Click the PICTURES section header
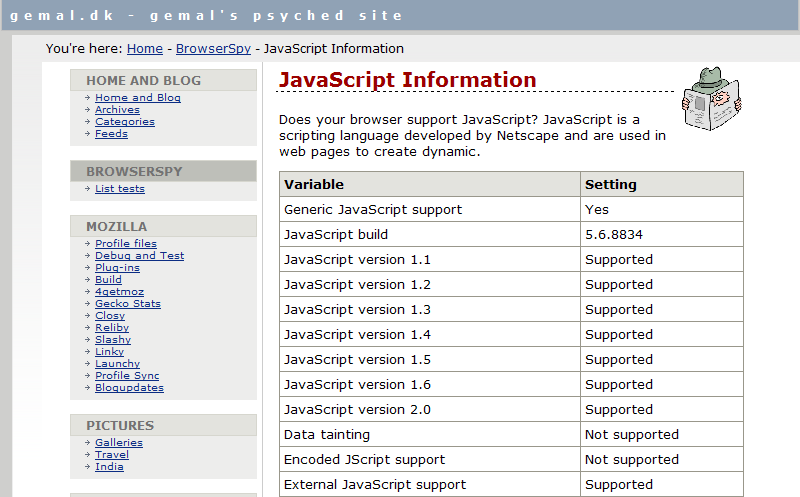Screen dimensions: 800x497 coord(163,425)
